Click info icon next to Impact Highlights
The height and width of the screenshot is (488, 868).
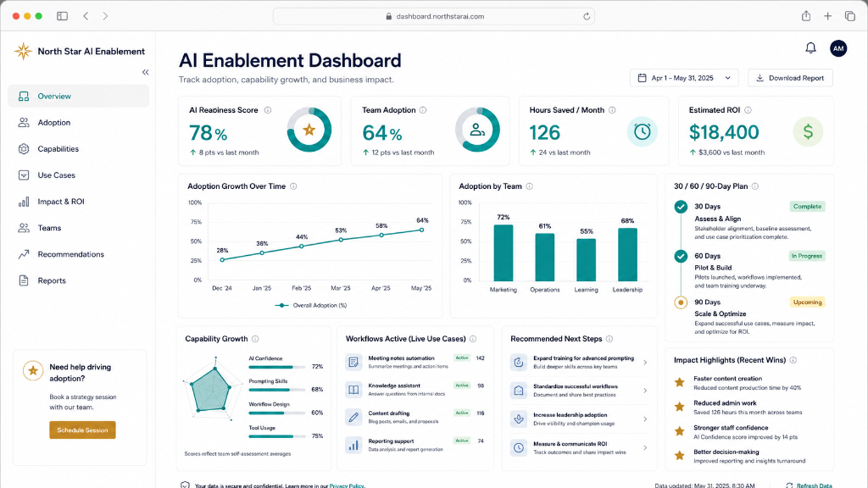tap(793, 360)
